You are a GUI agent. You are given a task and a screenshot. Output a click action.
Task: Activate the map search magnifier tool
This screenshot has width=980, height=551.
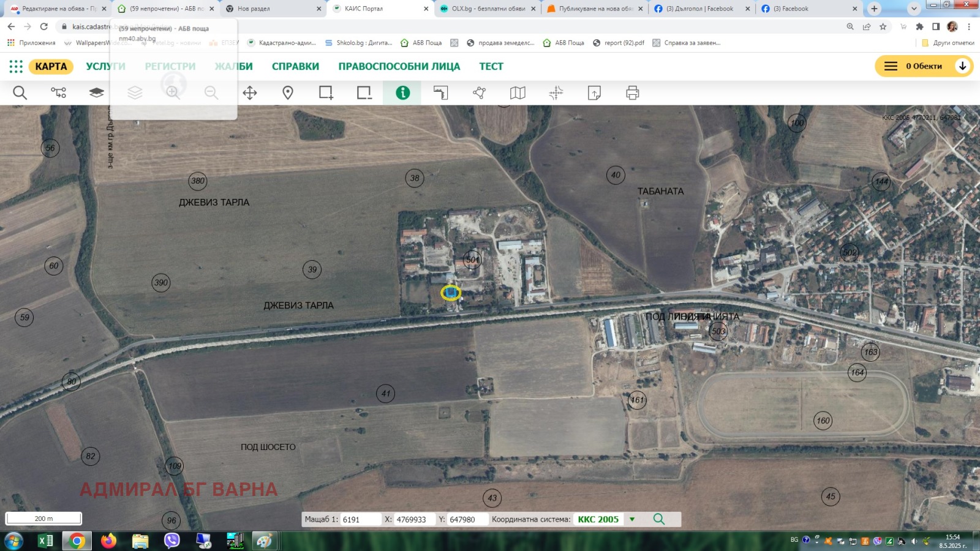20,92
